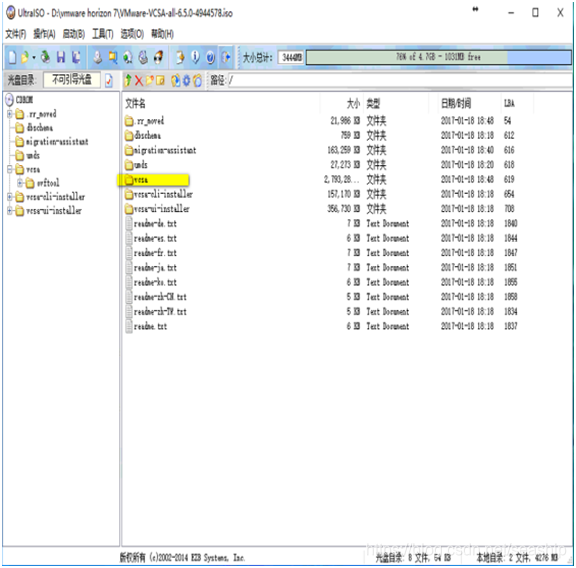Click the globe icon left of 路径
Image resolution: width=576 pixels, height=568 pixels.
tap(198, 80)
